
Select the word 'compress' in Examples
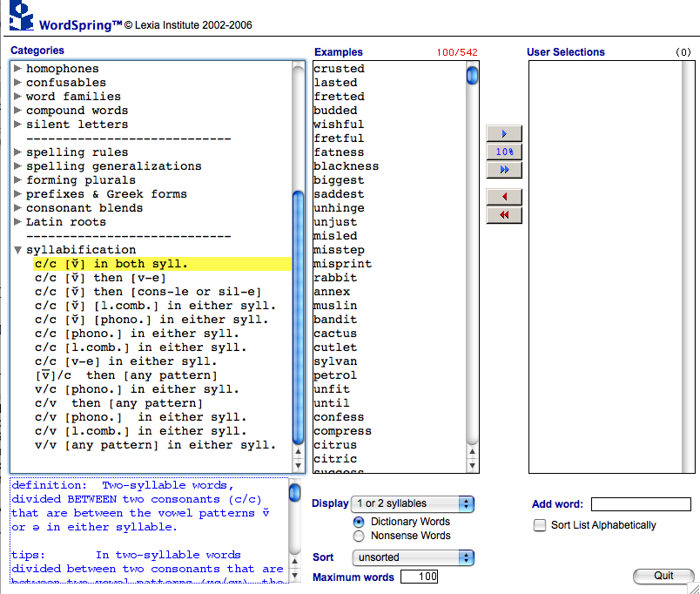(342, 431)
